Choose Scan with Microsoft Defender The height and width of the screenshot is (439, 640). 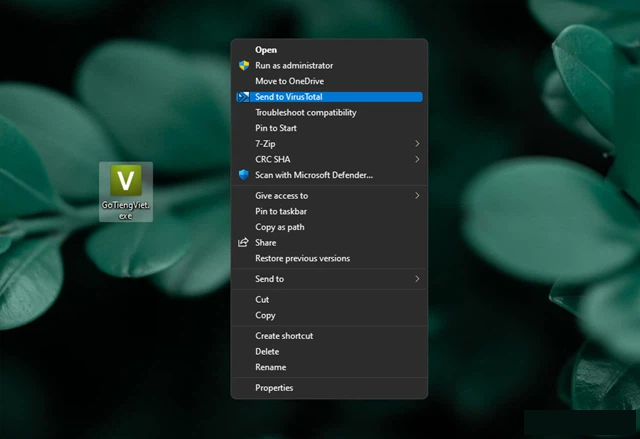(x=329, y=175)
